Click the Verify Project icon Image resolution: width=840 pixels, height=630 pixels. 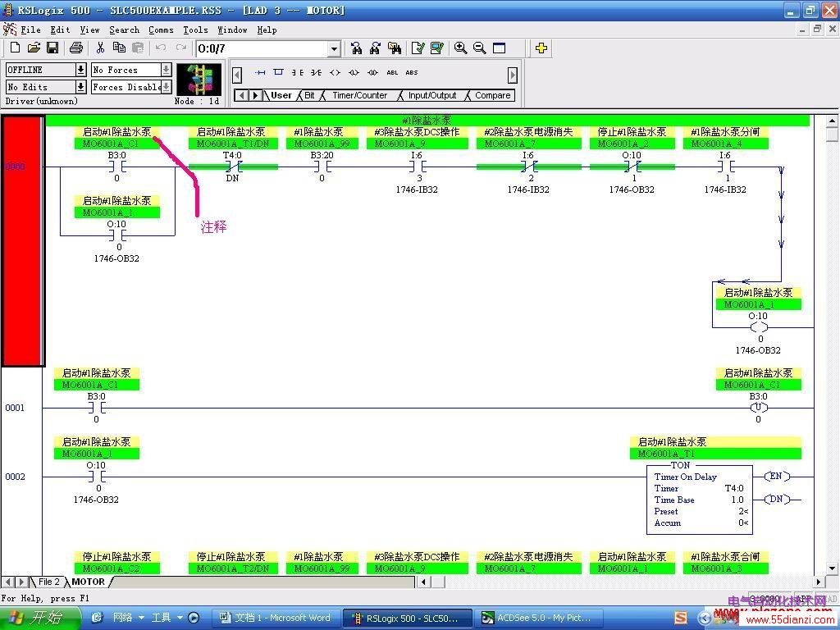tap(437, 48)
